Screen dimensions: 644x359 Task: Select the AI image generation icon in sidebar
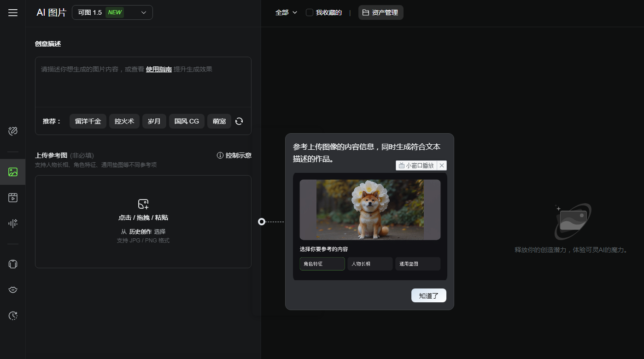(x=12, y=171)
